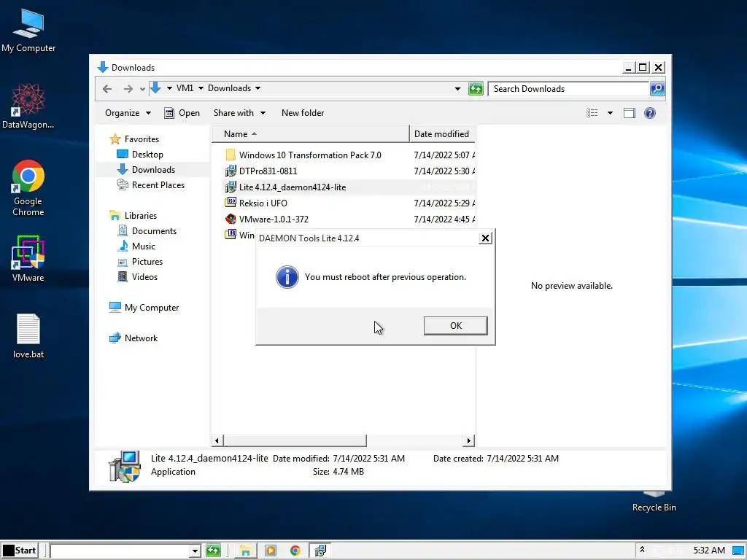Select Lite 4.12.4_daemon4124-lite file

293,187
